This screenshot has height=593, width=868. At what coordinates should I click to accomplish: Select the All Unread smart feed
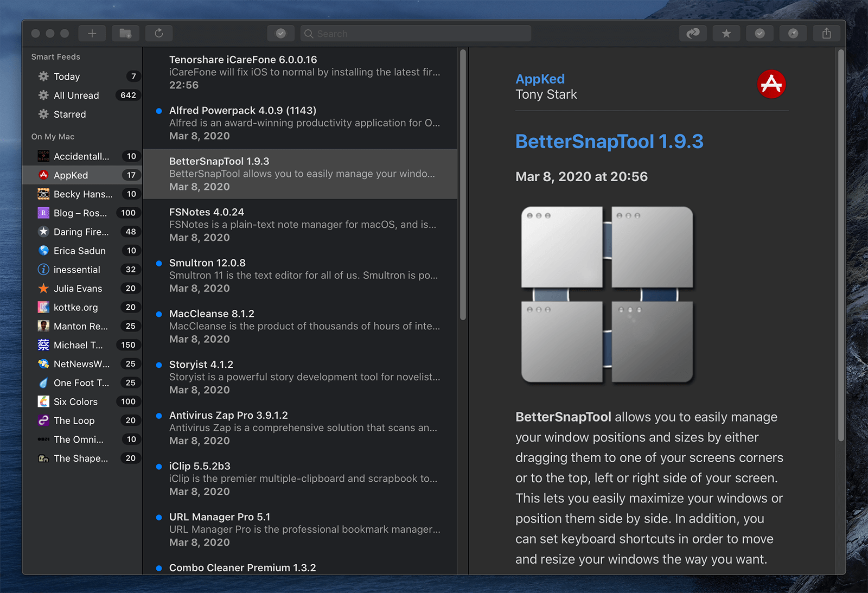82,95
